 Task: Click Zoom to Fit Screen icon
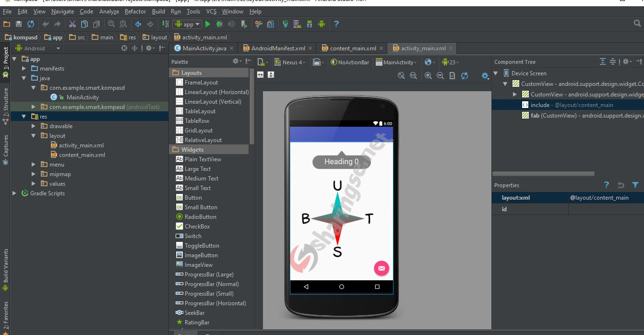coord(402,75)
